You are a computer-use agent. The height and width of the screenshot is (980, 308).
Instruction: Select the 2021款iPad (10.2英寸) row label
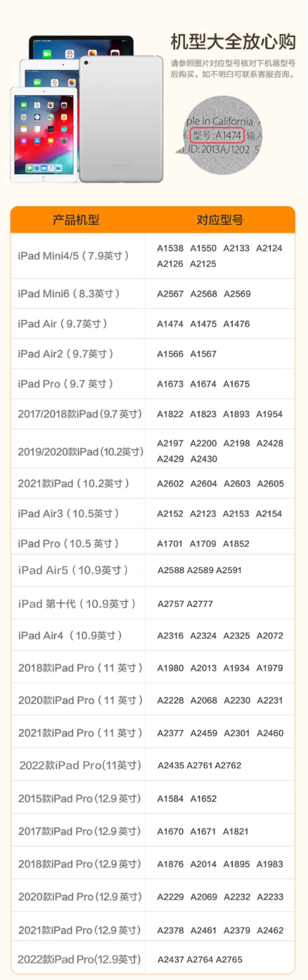pyautogui.click(x=73, y=484)
